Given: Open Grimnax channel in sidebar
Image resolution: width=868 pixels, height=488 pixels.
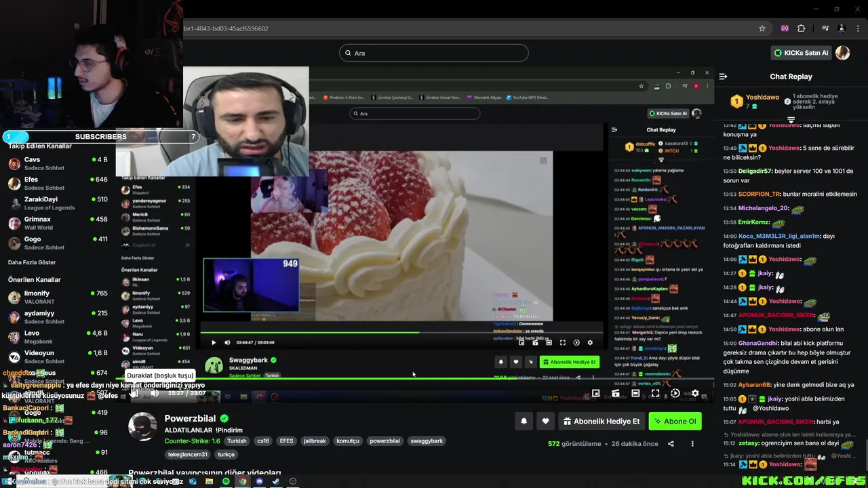Looking at the screenshot, I should pos(58,223).
